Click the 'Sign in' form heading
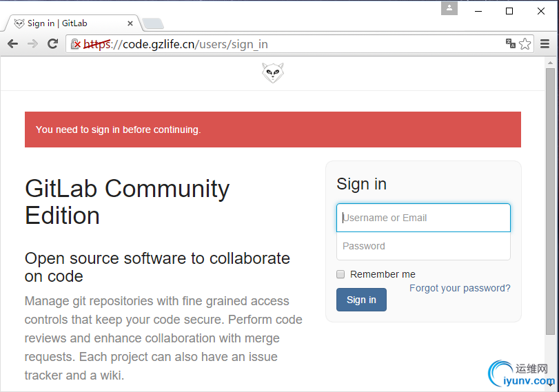Viewport: 559px width, 392px height. [x=361, y=184]
